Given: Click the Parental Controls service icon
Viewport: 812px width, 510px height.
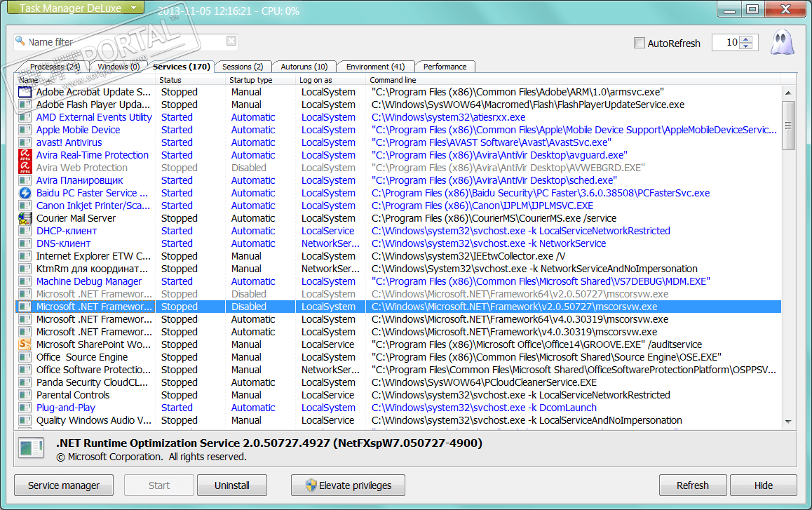Looking at the screenshot, I should (x=25, y=394).
